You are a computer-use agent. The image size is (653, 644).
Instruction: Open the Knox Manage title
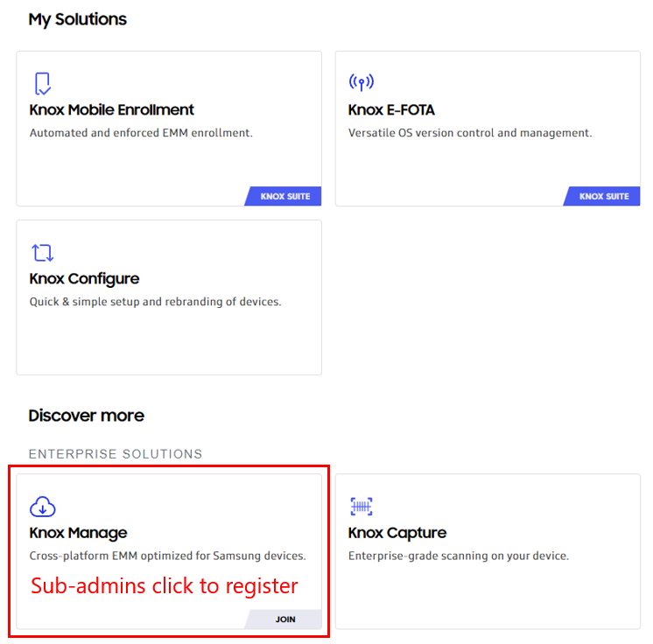79,533
